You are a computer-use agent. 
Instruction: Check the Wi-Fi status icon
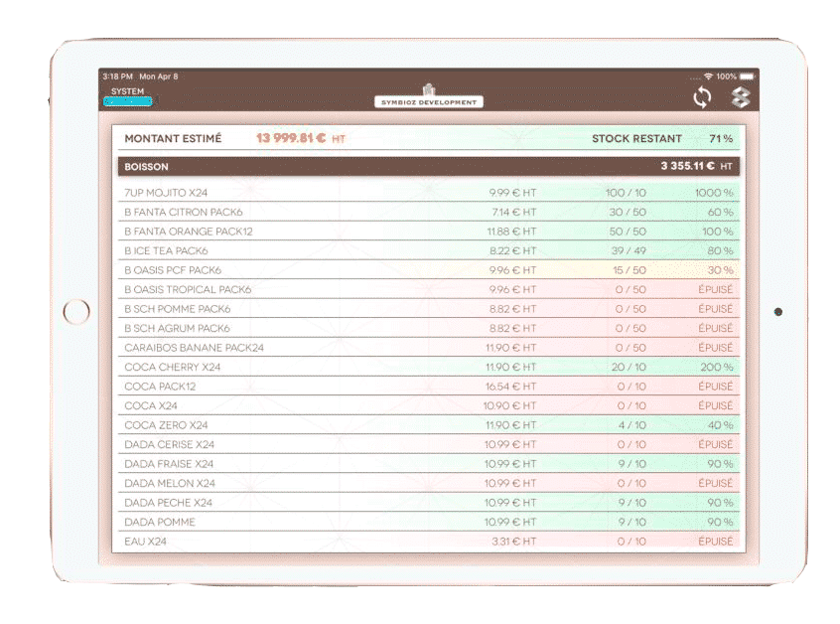[708, 77]
